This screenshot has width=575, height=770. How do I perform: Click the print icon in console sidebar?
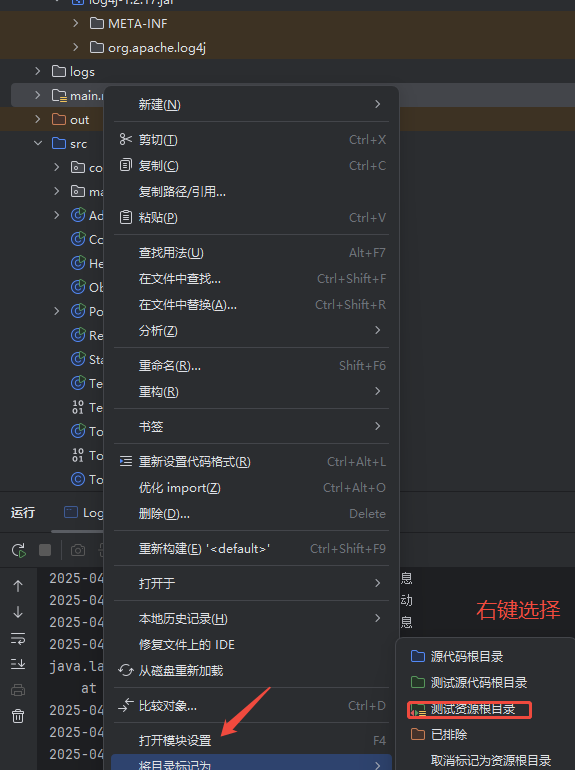tap(18, 690)
